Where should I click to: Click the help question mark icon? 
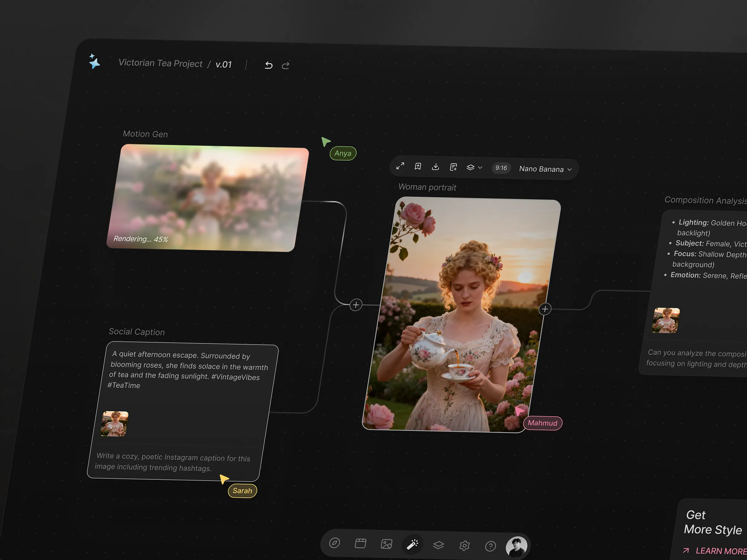coord(490,546)
